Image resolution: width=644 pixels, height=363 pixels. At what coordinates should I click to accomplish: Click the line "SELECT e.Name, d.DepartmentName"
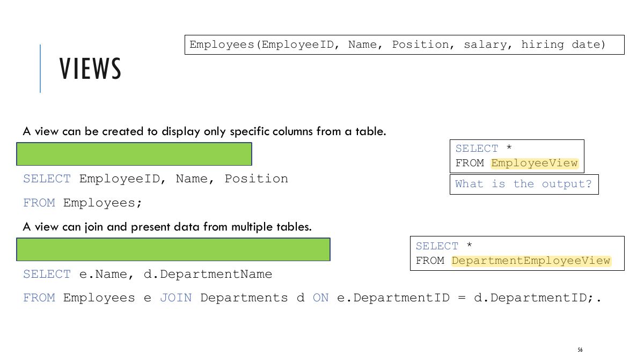[x=148, y=274]
